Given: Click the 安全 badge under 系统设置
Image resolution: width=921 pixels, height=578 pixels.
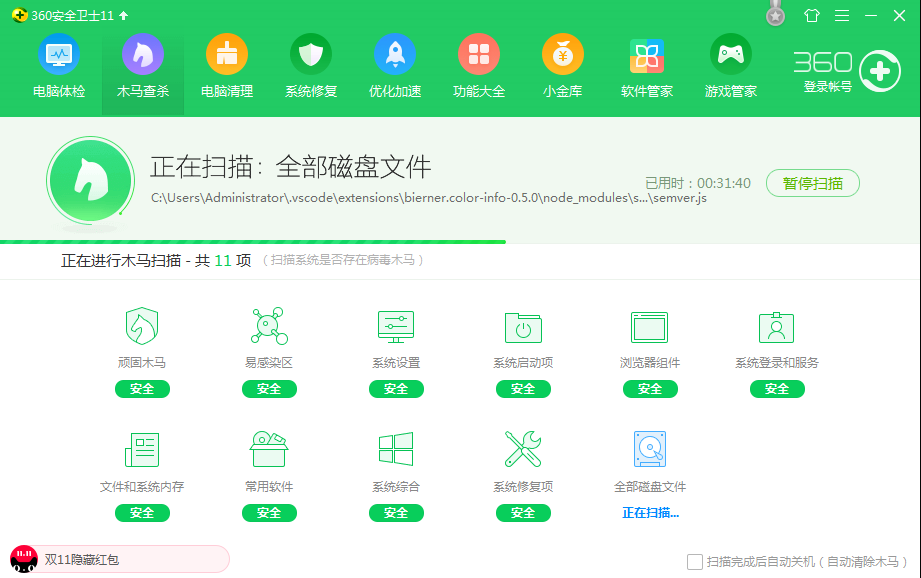Looking at the screenshot, I should click(x=396, y=389).
